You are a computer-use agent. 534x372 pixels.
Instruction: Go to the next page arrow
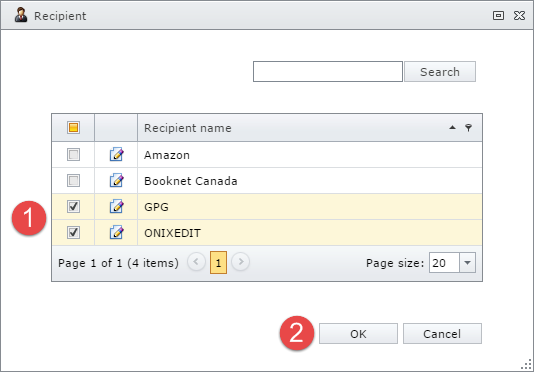[240, 262]
